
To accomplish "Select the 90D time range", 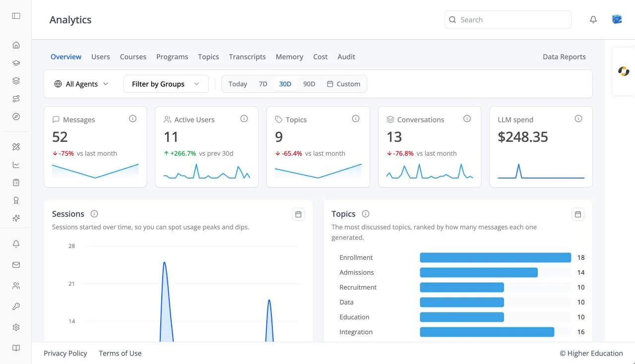I will point(309,84).
